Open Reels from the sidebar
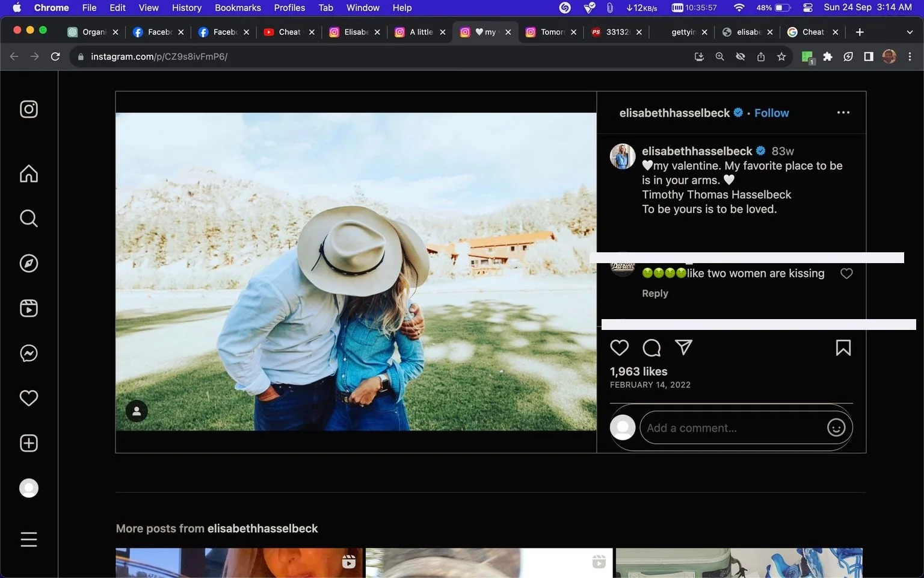 point(29,308)
